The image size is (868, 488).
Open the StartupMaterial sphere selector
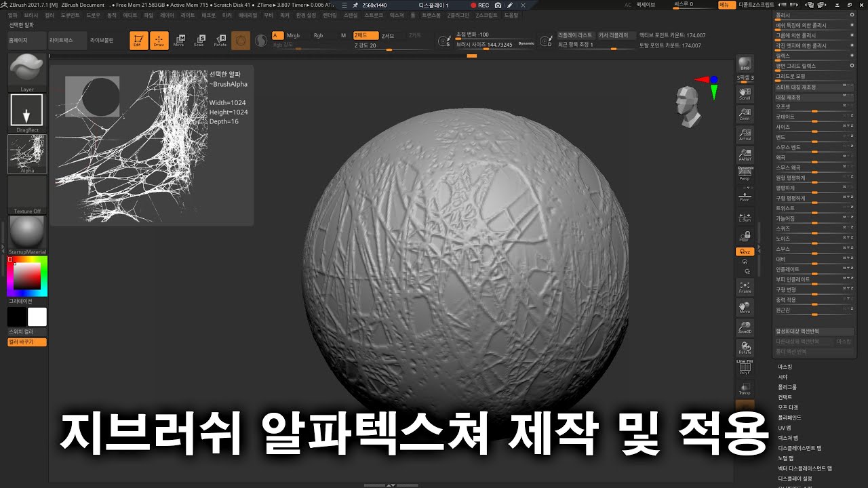(27, 235)
